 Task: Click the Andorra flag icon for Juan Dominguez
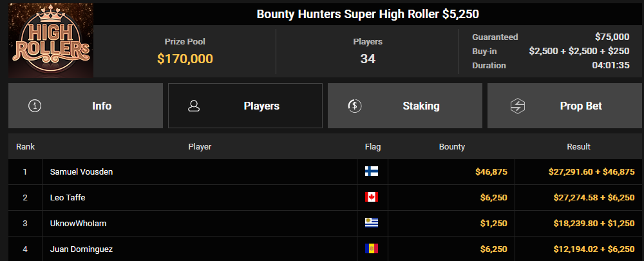click(372, 249)
